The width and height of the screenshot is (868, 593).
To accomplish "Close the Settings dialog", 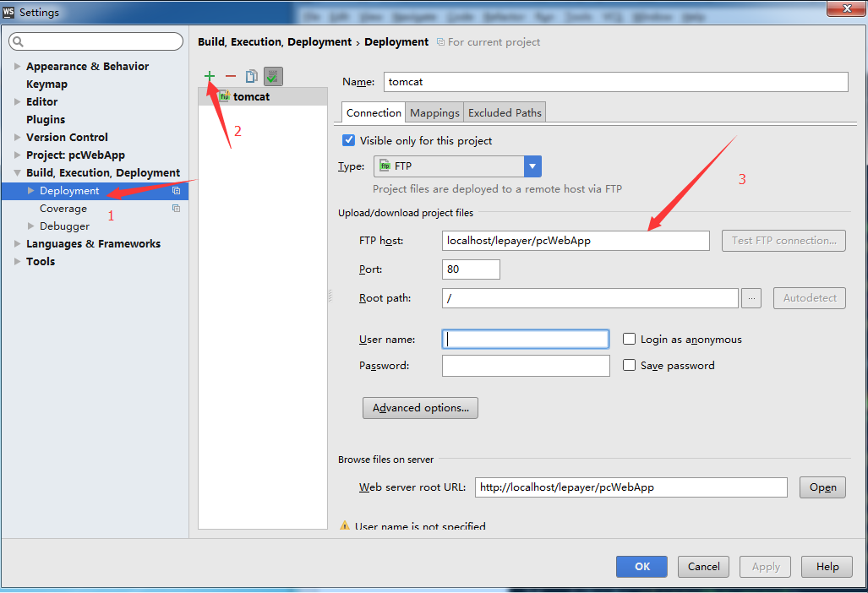I will pos(846,8).
